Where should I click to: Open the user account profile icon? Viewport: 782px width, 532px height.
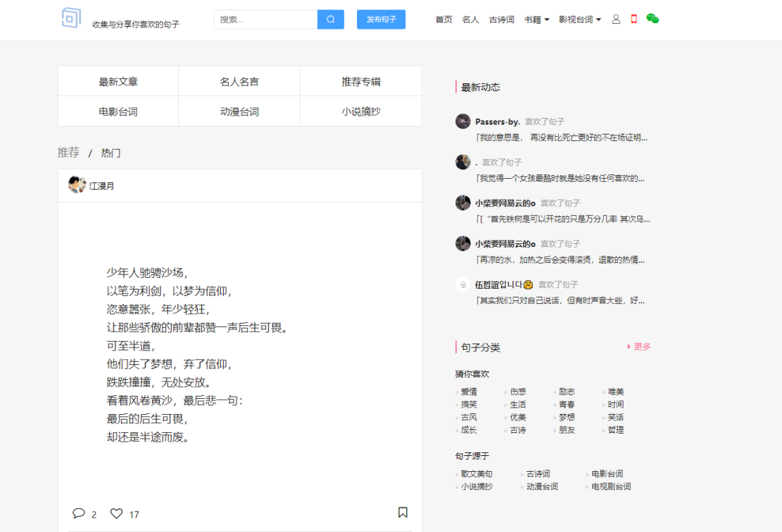pos(616,20)
